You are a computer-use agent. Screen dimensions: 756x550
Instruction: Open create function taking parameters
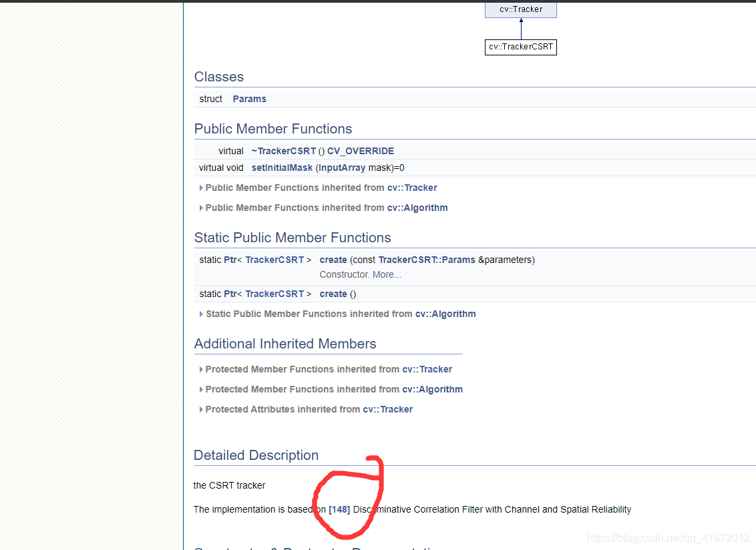tap(333, 260)
